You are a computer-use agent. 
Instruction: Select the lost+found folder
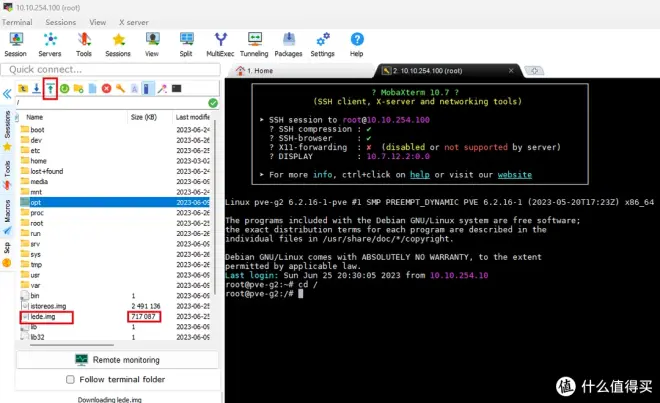[x=114, y=171]
